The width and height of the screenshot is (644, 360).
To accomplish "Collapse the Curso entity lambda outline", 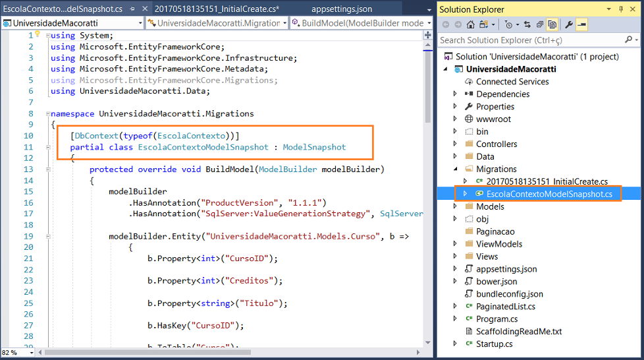I will coord(48,236).
